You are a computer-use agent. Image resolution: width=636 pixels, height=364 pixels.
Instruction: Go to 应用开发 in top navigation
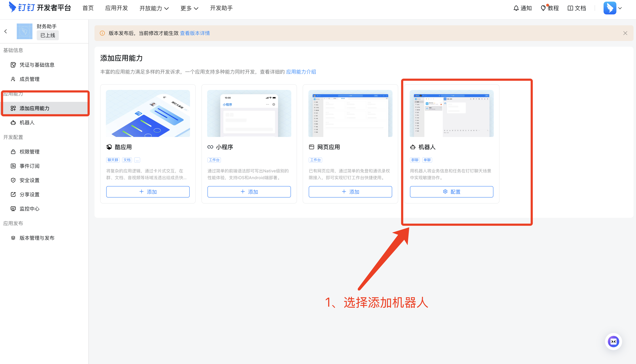pos(117,8)
